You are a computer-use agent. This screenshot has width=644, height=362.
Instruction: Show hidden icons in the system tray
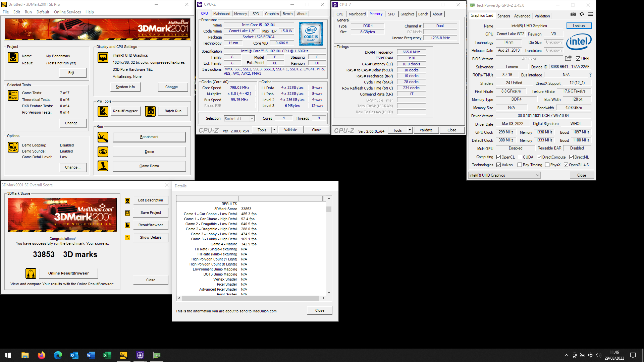(x=567, y=355)
